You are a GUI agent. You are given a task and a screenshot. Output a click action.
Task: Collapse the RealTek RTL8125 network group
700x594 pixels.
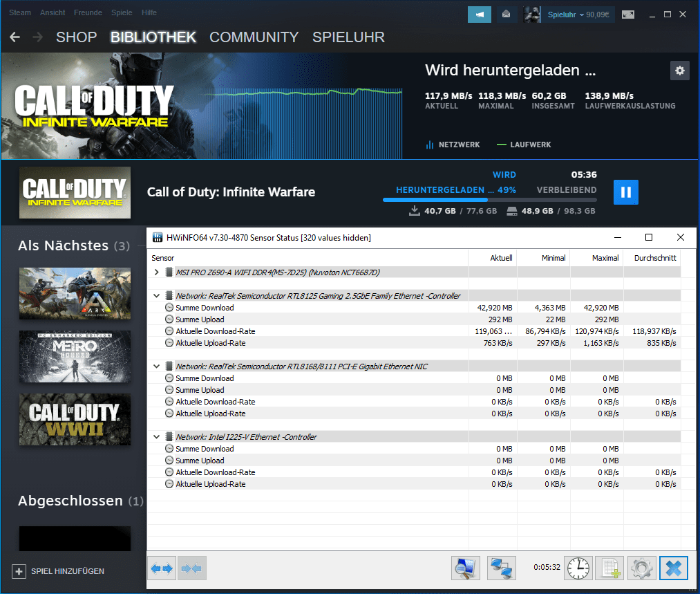coord(156,296)
